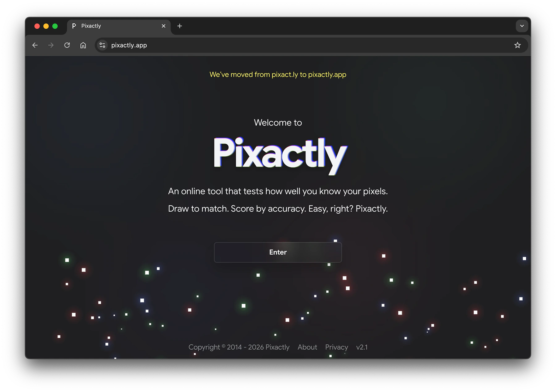556x392 pixels.
Task: Expand the tab search dropdown chevron
Action: tap(522, 26)
